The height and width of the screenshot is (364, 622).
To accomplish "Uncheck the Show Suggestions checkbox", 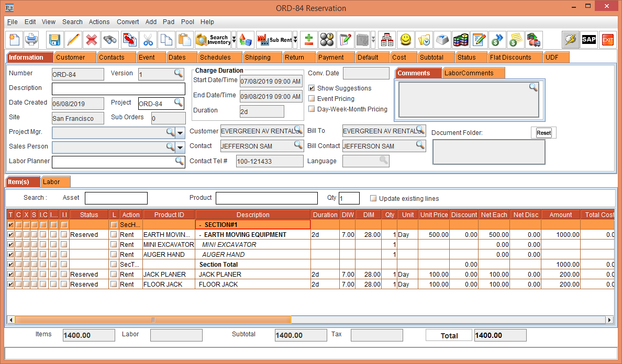I will (312, 88).
